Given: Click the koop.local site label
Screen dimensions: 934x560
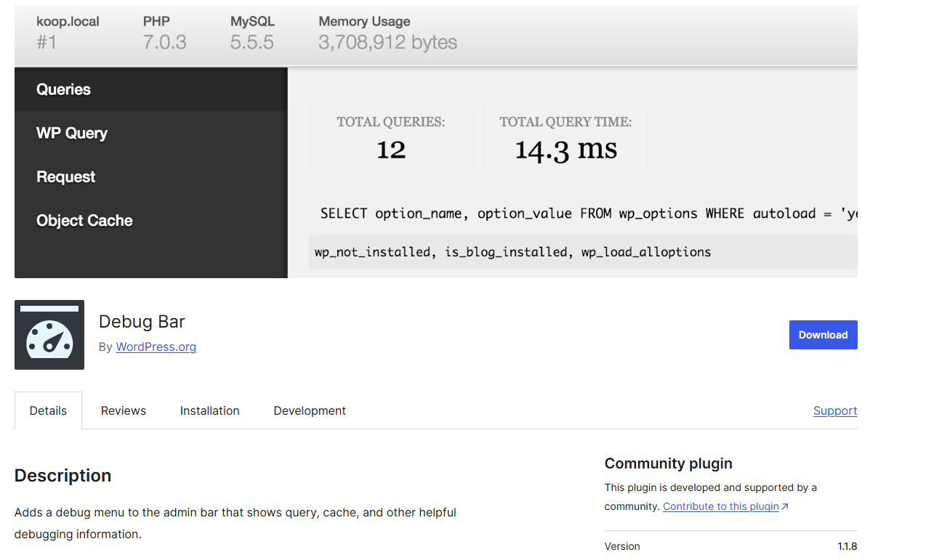Looking at the screenshot, I should (68, 22).
